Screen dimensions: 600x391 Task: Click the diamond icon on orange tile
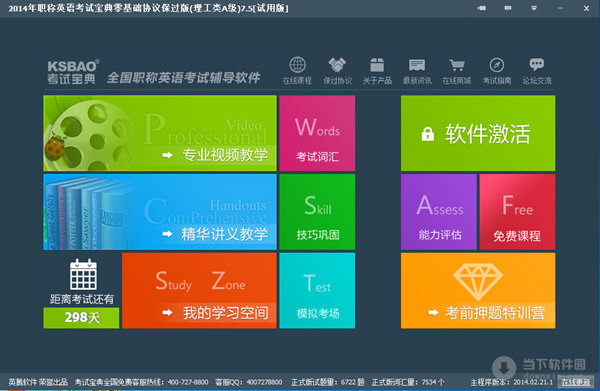pyautogui.click(x=478, y=281)
